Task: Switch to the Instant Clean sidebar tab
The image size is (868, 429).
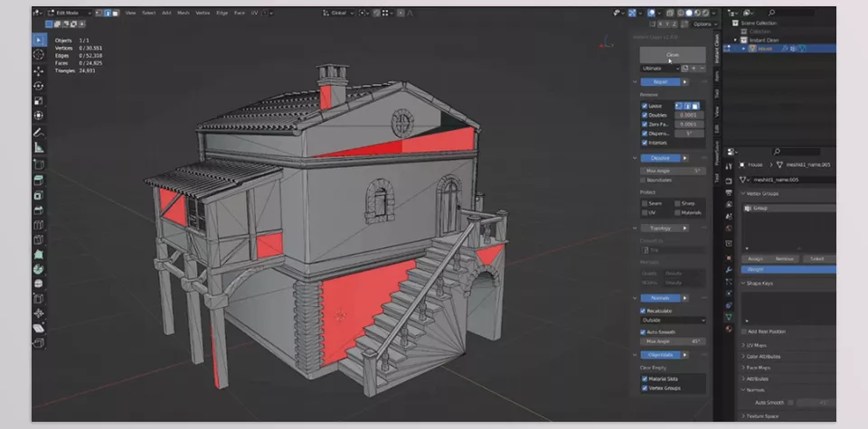Action: [x=716, y=48]
